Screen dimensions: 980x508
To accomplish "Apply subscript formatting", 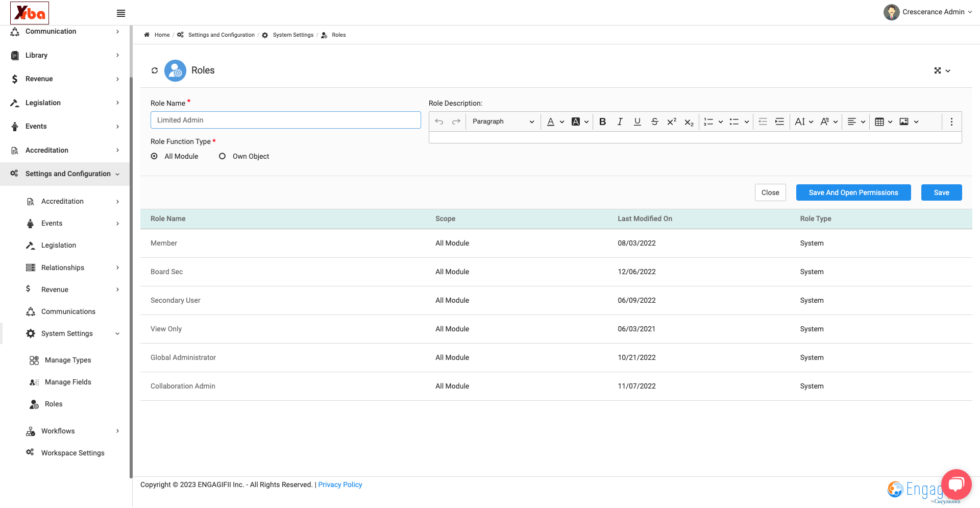I will point(689,122).
